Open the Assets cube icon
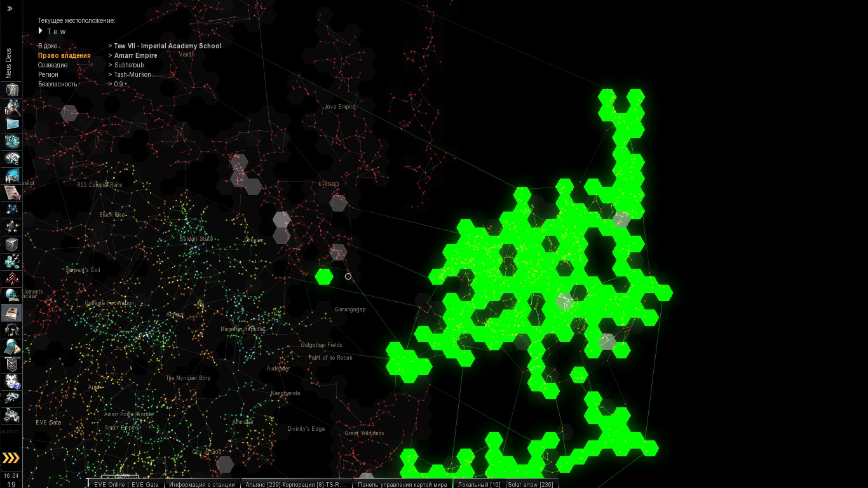This screenshot has width=868, height=488. (12, 244)
